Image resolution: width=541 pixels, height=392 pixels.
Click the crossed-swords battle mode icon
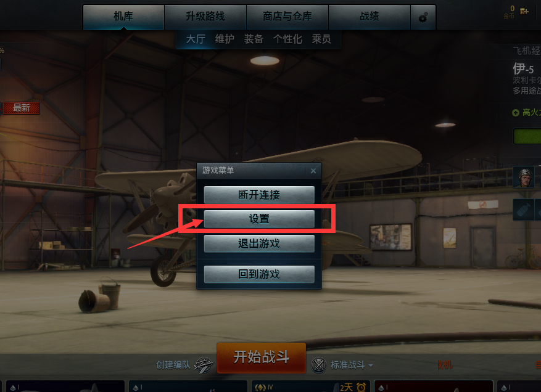[x=318, y=365]
